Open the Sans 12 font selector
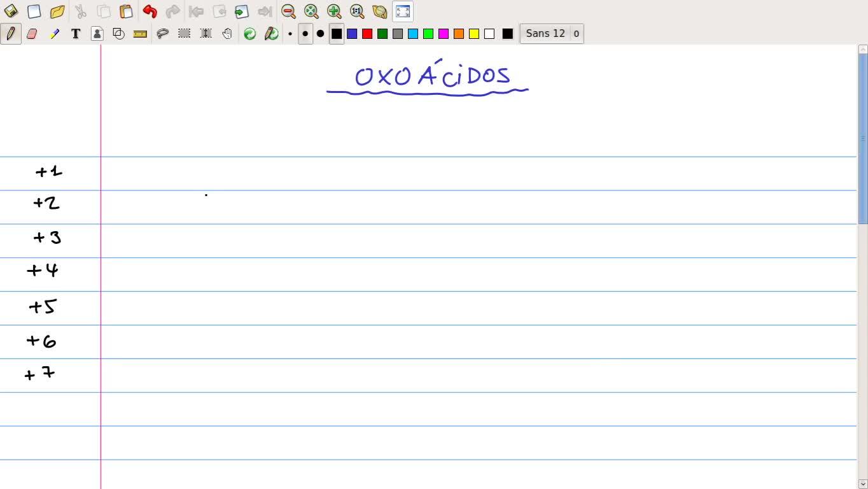868x489 pixels. [552, 34]
